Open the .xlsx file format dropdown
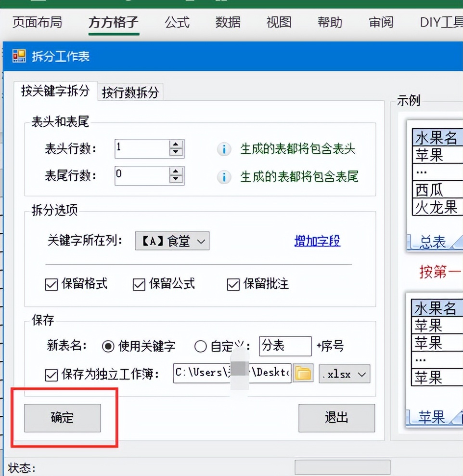The height and width of the screenshot is (476, 463). point(344,373)
